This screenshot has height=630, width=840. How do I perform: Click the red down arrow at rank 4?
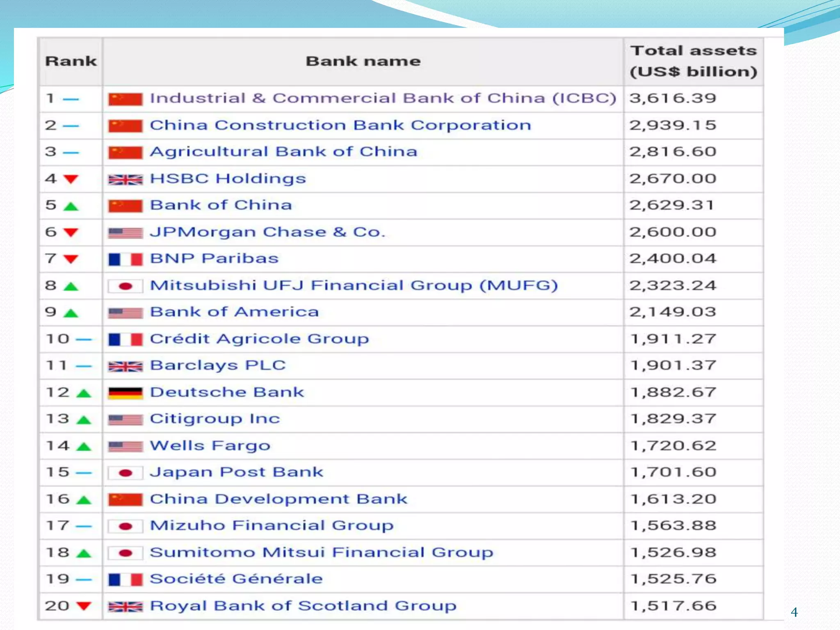coord(71,179)
